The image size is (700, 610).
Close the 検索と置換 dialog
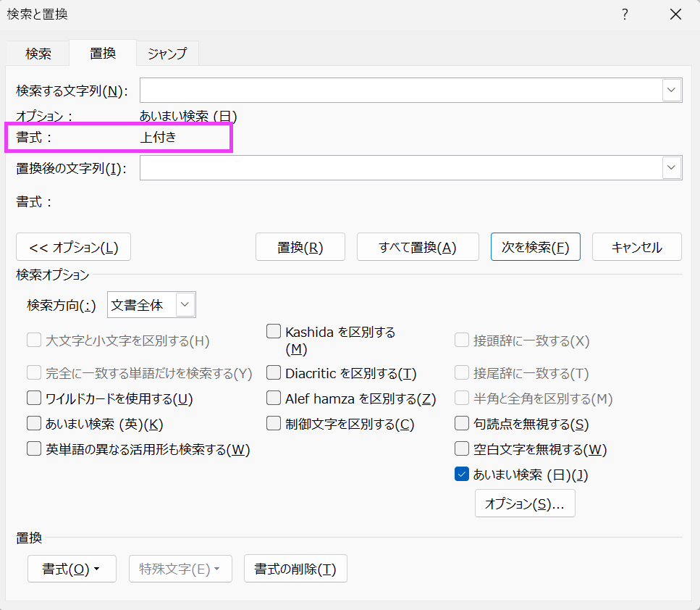pyautogui.click(x=675, y=14)
